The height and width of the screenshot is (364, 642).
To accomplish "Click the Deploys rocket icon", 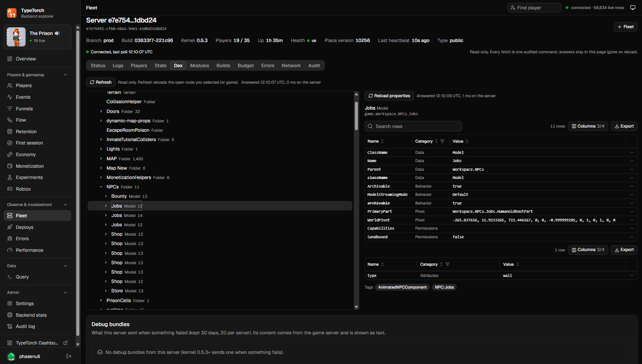I will (10, 227).
